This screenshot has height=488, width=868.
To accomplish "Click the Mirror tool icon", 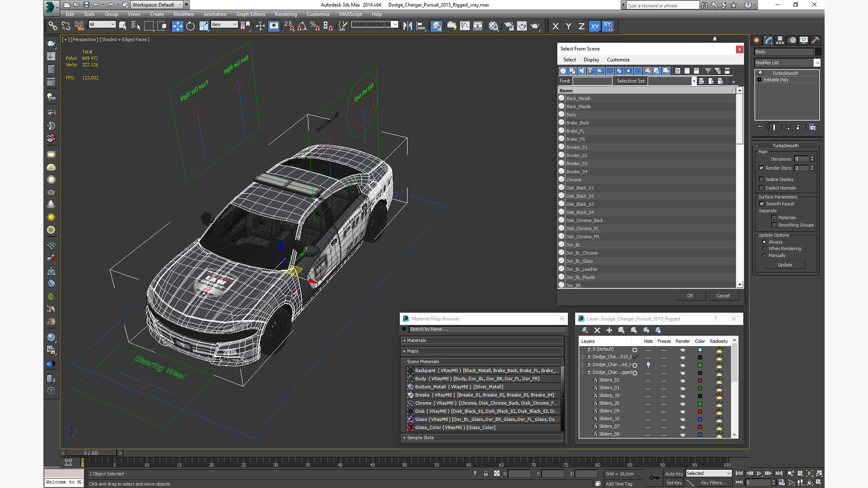I will [x=407, y=26].
